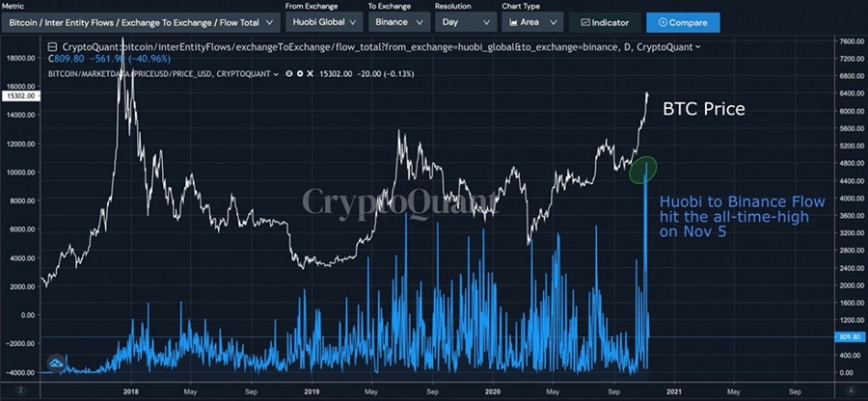Image resolution: width=868 pixels, height=401 pixels.
Task: Open the To Exchange Binance dropdown
Action: 399,23
